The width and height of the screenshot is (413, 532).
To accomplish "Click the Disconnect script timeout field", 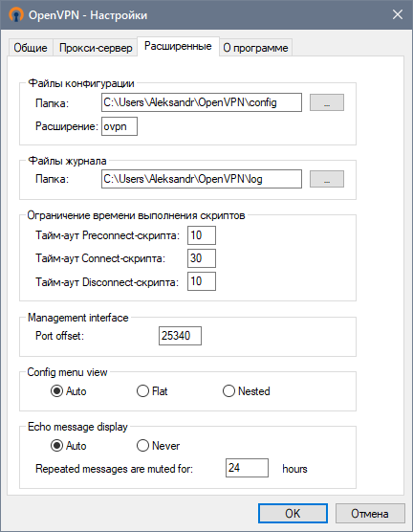I will [202, 281].
